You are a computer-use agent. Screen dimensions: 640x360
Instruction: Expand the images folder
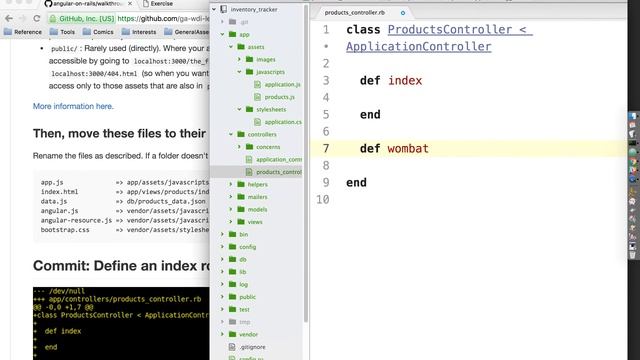click(x=240, y=59)
